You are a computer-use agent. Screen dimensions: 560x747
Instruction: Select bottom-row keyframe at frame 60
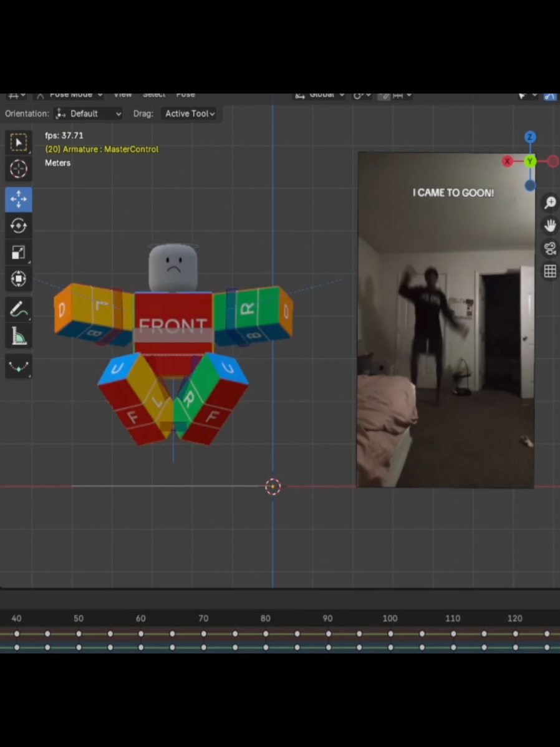click(x=140, y=647)
